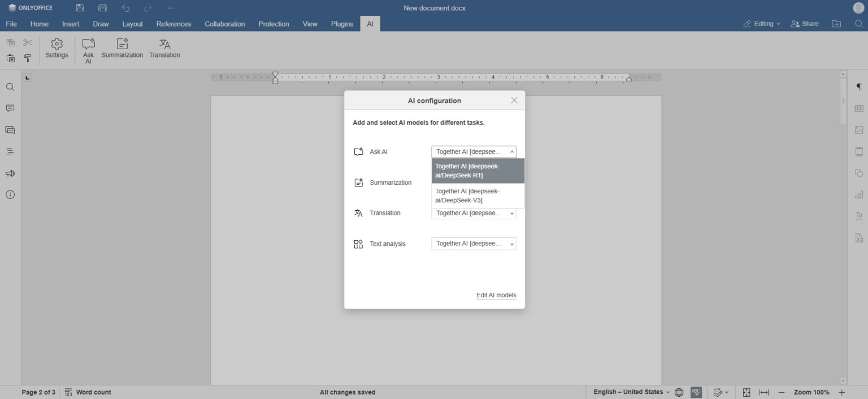Click the Fit to width icon

coord(764,392)
